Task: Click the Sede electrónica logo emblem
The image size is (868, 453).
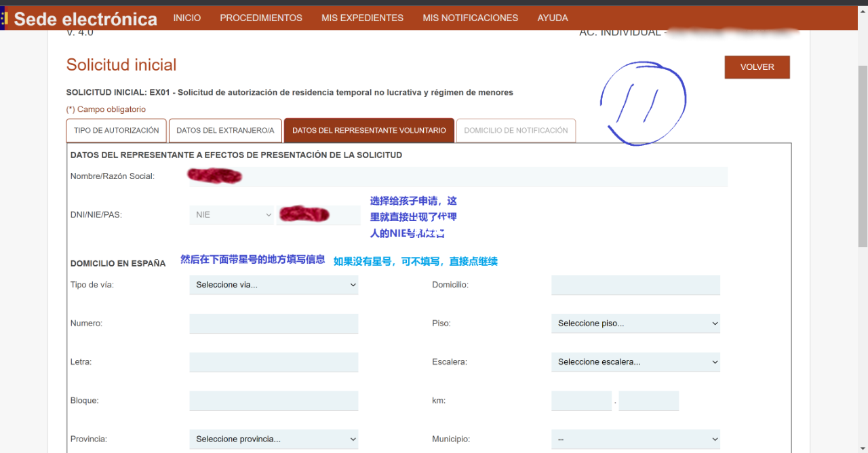Action: (3, 18)
